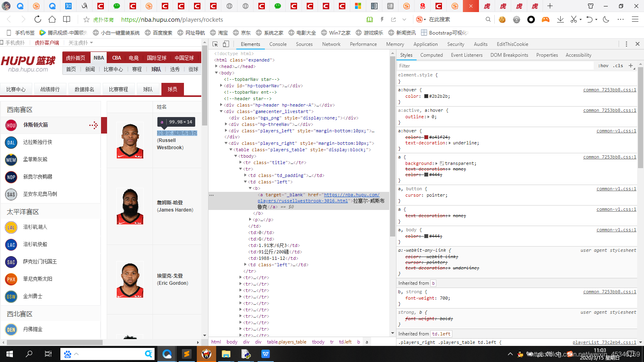Toggle device toolbar in DevTools
The image size is (644, 362).
pyautogui.click(x=226, y=44)
